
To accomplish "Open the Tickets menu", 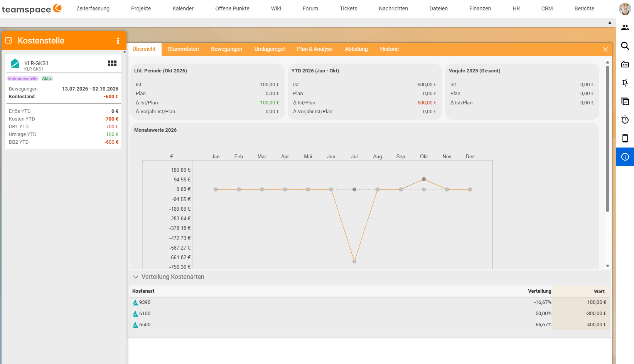I will click(x=349, y=8).
